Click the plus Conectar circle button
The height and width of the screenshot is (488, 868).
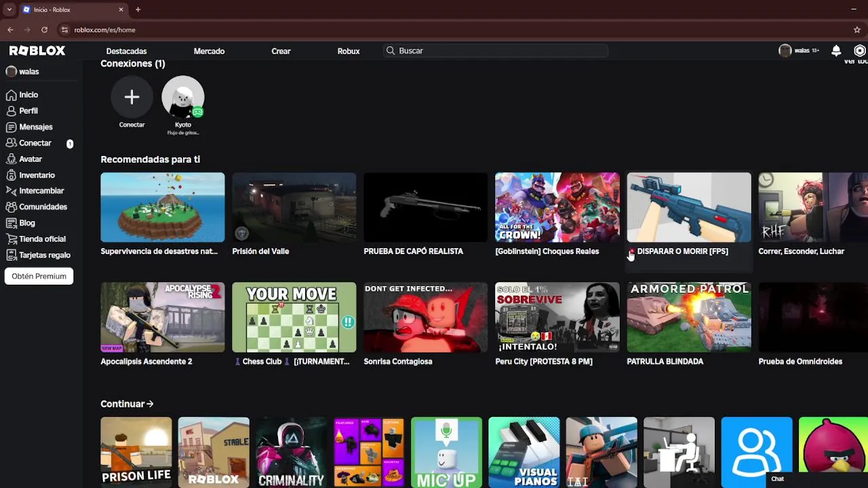[x=132, y=97]
